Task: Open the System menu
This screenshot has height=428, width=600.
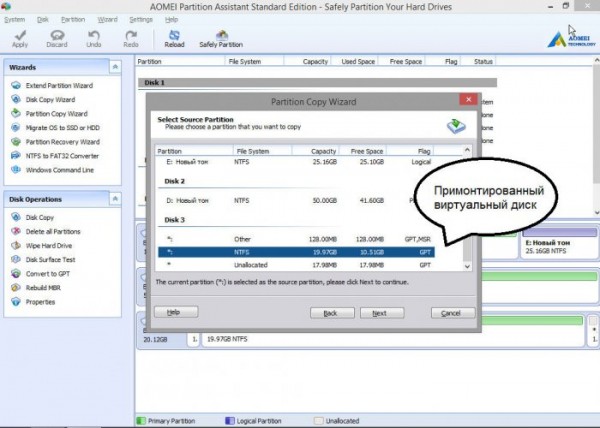Action: (x=15, y=20)
